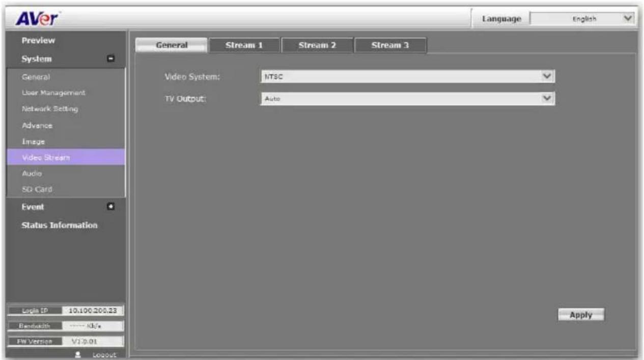Collapse the System menu section
The height and width of the screenshot is (360, 644).
coord(109,59)
